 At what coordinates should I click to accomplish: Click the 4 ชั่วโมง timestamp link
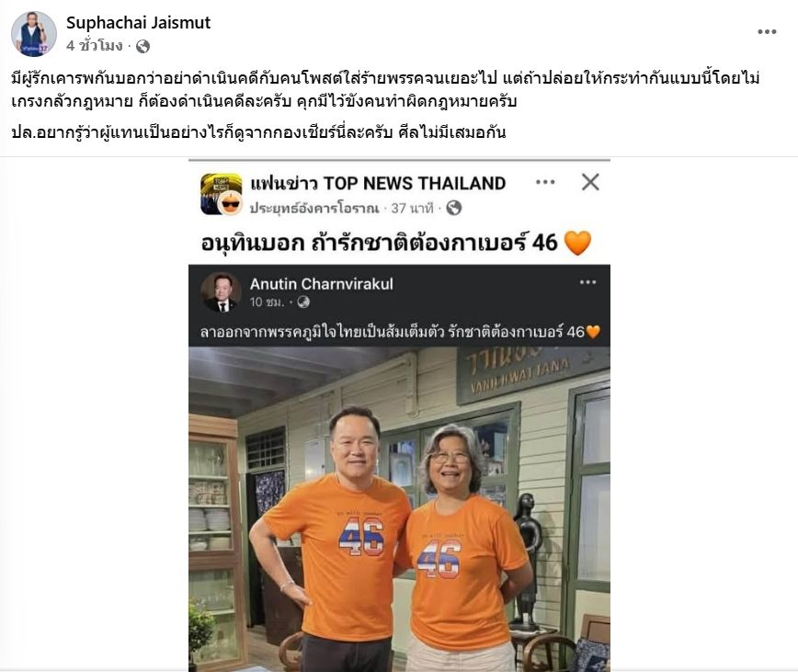click(94, 46)
